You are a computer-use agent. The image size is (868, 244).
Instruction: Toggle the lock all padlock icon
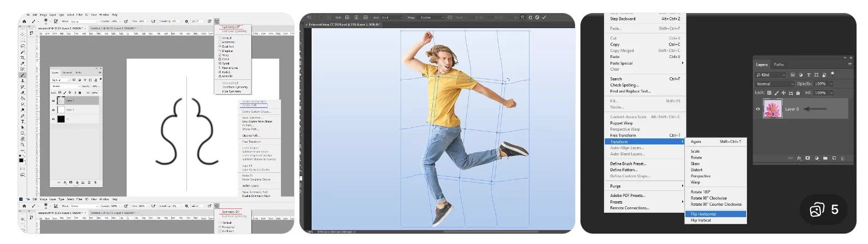(x=798, y=93)
